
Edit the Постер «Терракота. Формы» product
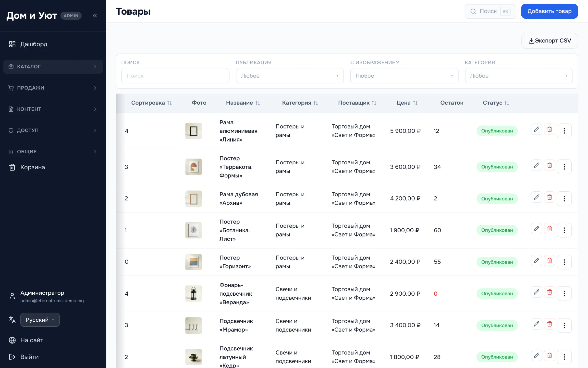click(x=536, y=165)
